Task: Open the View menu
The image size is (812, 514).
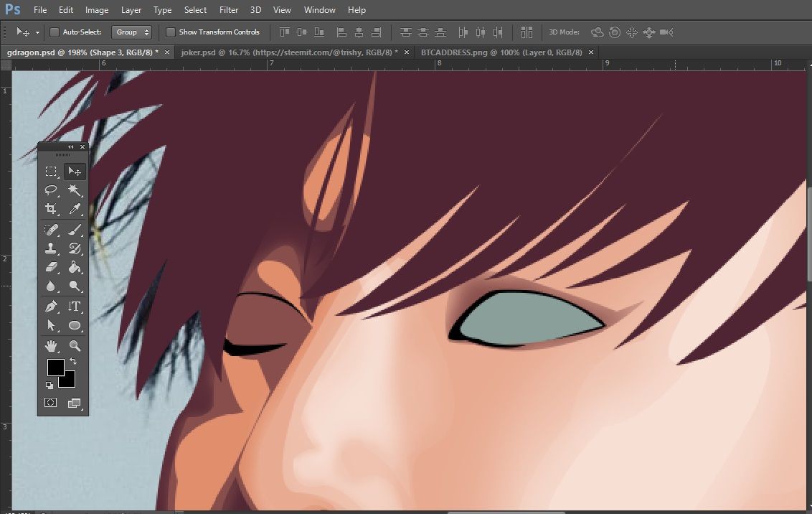Action: click(x=282, y=10)
